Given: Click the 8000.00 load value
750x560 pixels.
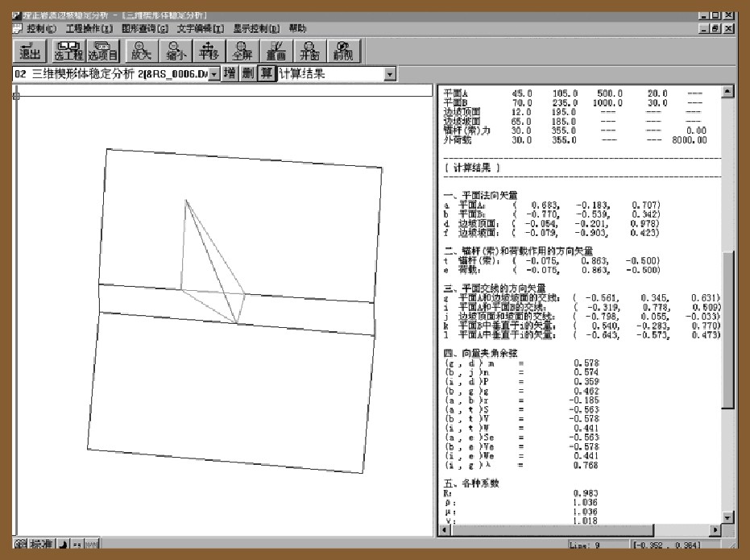Looking at the screenshot, I should tap(690, 140).
